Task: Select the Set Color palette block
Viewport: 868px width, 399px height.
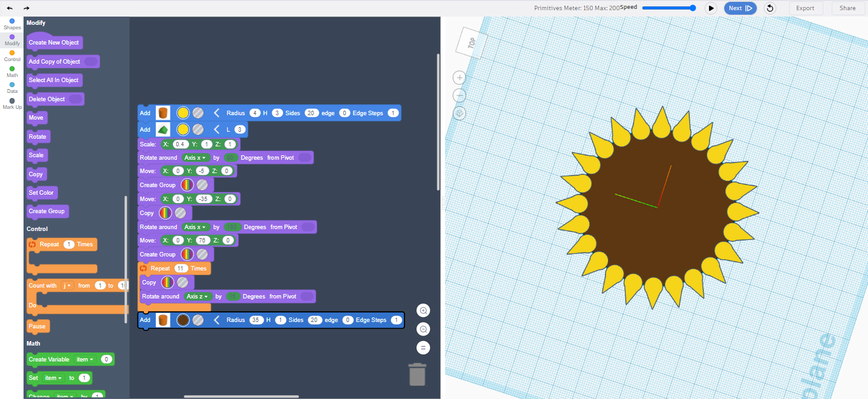Action: (x=41, y=193)
